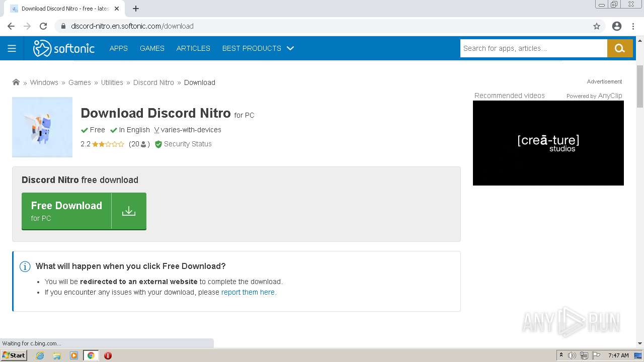Click Windows breadcrumb link
644x362 pixels.
click(x=44, y=82)
